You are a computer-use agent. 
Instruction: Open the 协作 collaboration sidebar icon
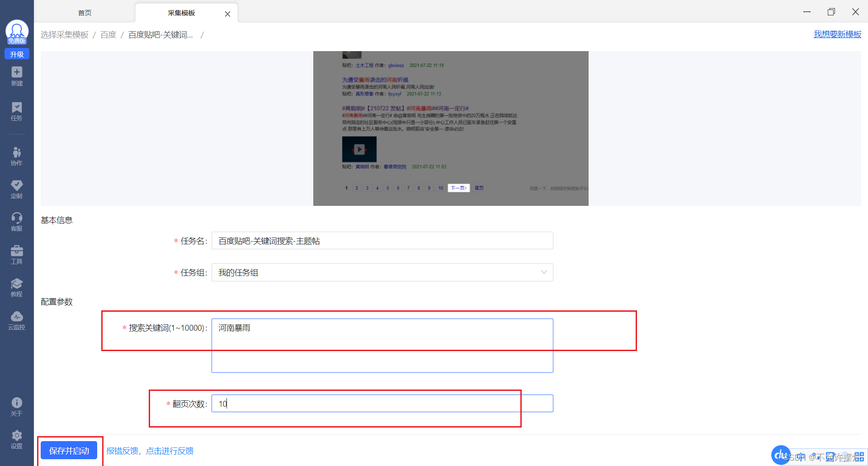[x=17, y=156]
